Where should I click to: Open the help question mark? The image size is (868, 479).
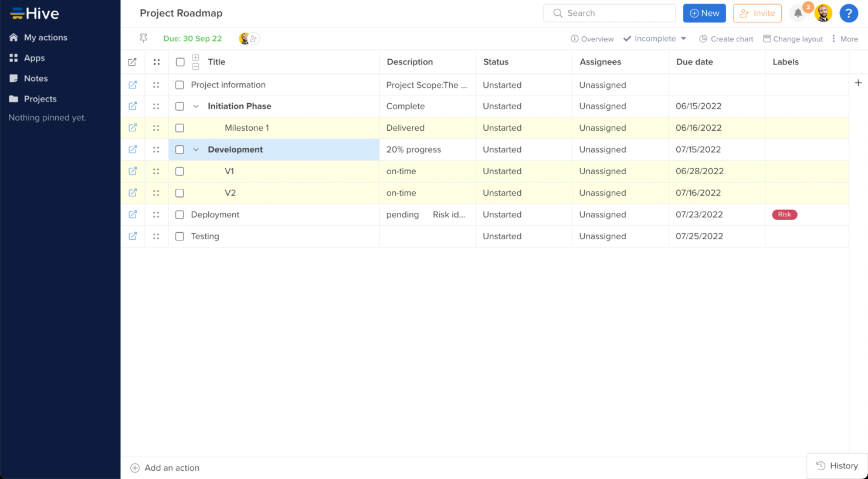(x=849, y=13)
